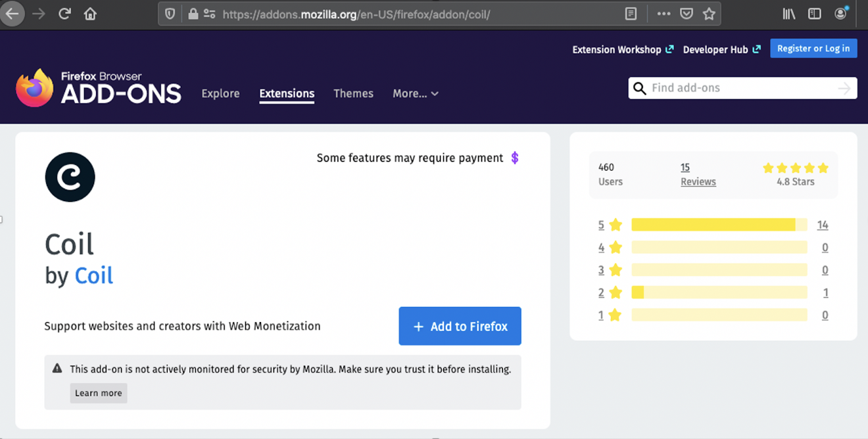
Task: Open the Themes section
Action: (353, 93)
